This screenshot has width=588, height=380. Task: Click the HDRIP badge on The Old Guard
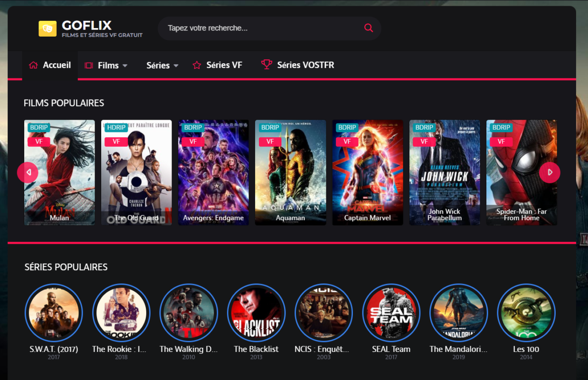116,127
